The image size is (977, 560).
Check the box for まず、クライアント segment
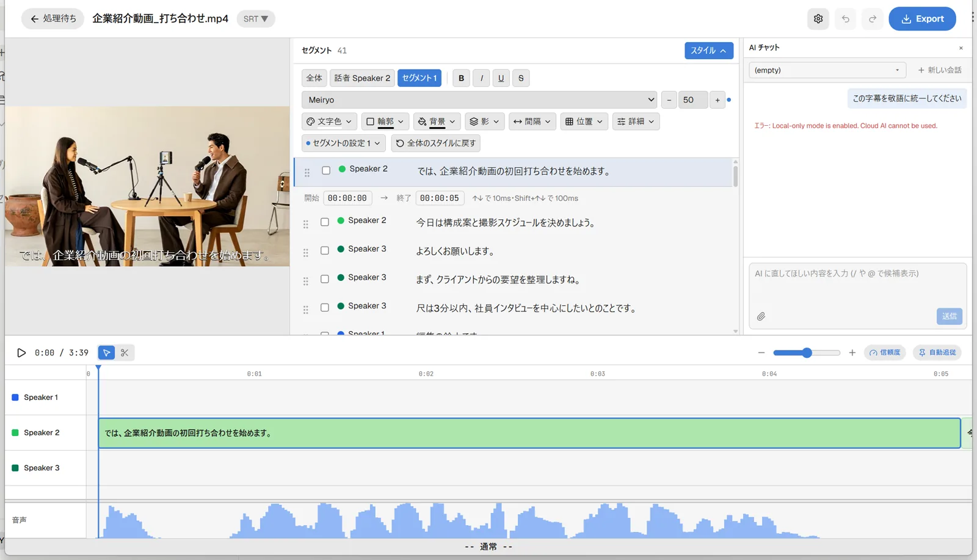click(x=325, y=279)
